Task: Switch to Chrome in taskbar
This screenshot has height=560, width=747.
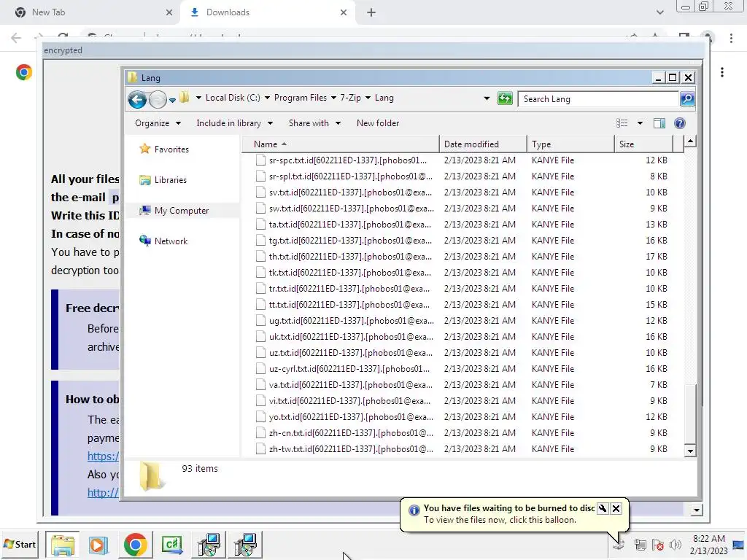Action: [135, 544]
